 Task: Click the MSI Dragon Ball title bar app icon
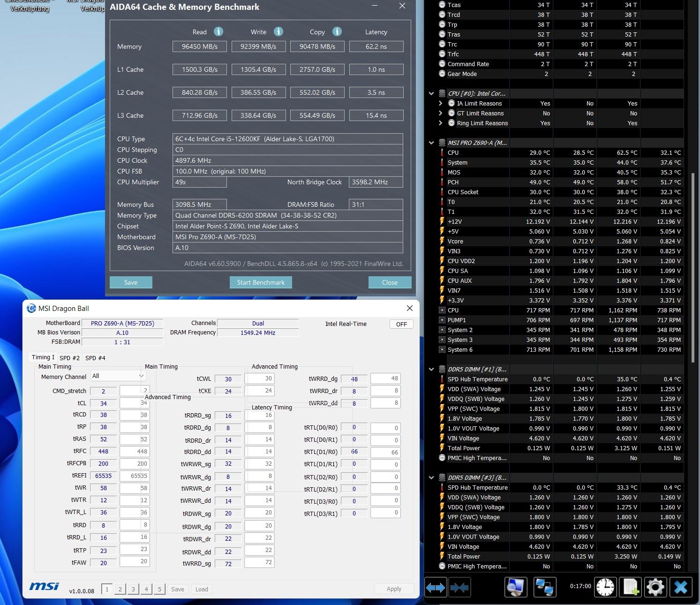coord(31,308)
